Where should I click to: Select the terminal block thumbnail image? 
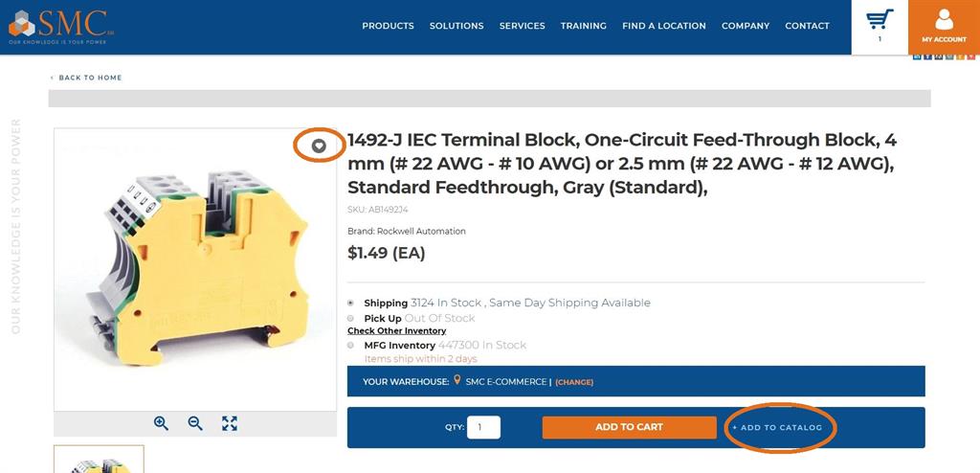click(99, 461)
